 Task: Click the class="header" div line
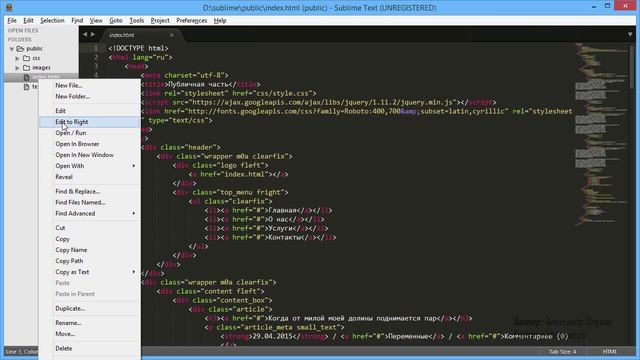(x=181, y=147)
